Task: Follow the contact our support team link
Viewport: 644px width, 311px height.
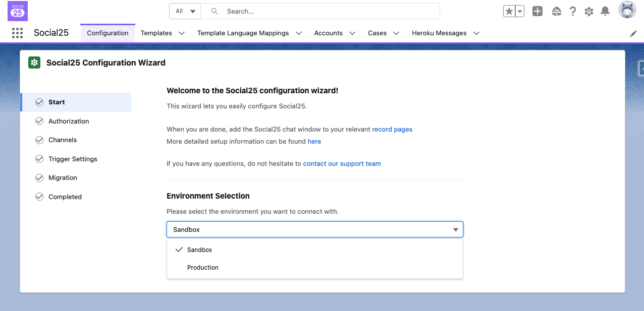Action: [342, 164]
